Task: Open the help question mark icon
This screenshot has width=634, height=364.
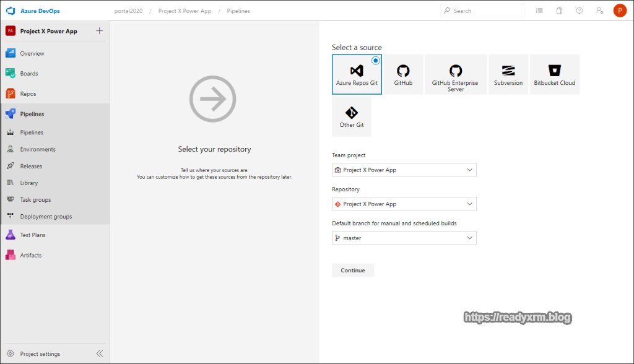Action: click(x=580, y=11)
